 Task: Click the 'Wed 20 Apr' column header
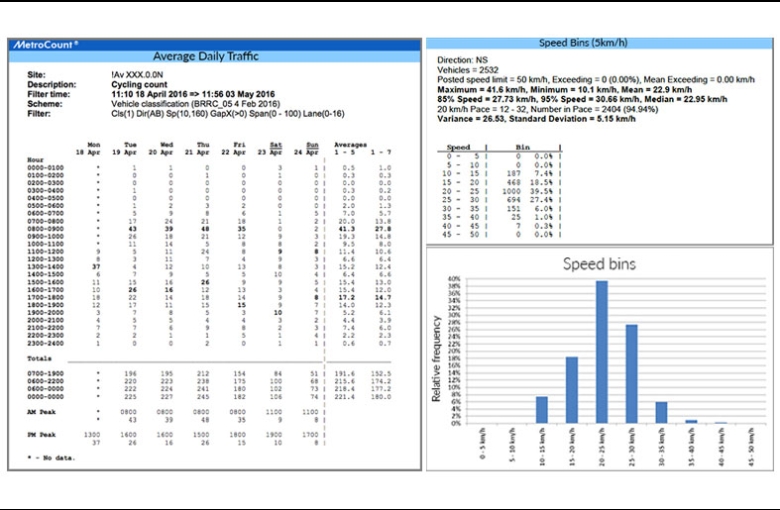[x=161, y=149]
